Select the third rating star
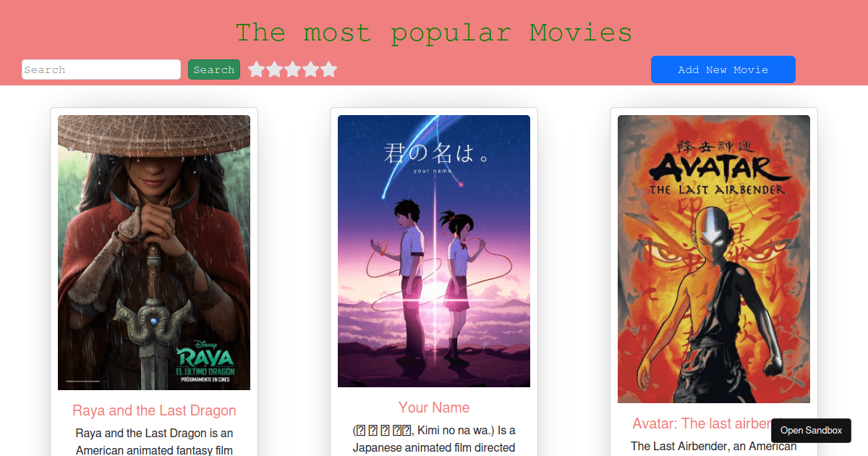This screenshot has height=456, width=868. point(293,69)
